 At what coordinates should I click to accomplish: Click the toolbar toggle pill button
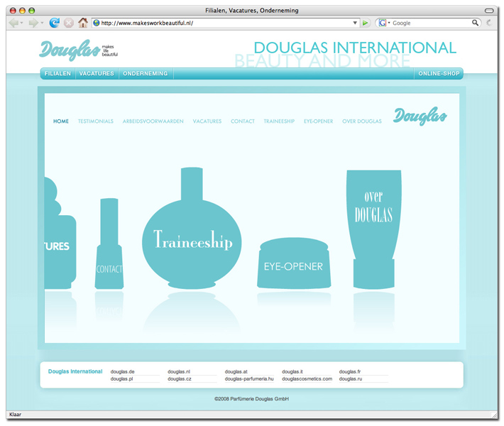click(489, 11)
